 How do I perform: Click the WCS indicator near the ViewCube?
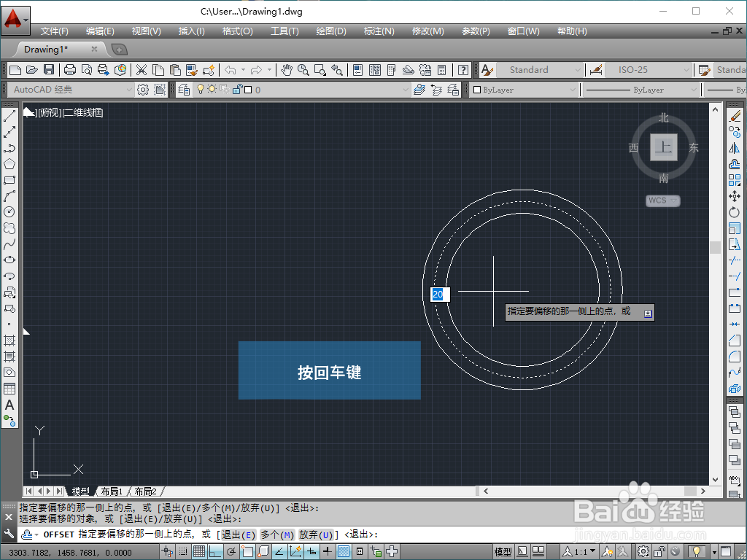[661, 201]
